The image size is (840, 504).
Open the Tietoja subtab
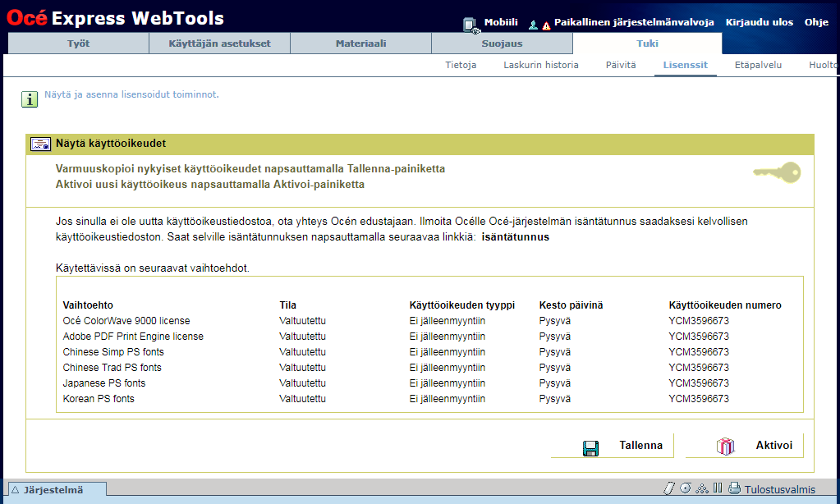click(461, 65)
